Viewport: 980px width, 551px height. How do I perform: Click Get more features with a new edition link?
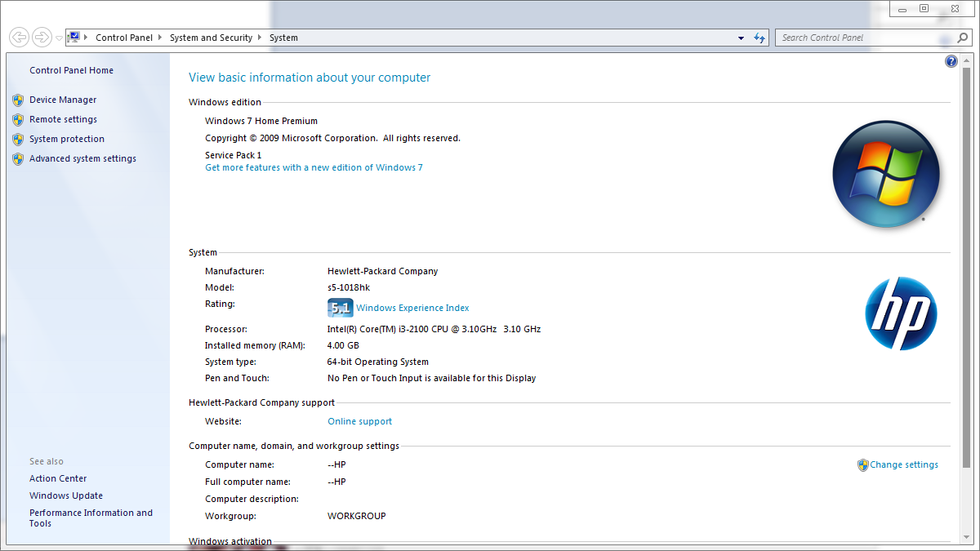point(314,167)
